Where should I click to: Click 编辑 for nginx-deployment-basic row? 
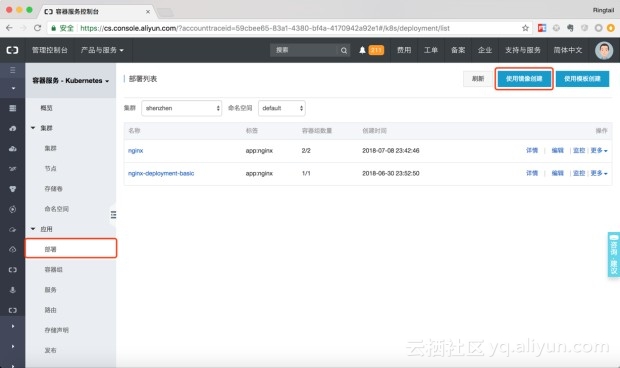(x=558, y=173)
